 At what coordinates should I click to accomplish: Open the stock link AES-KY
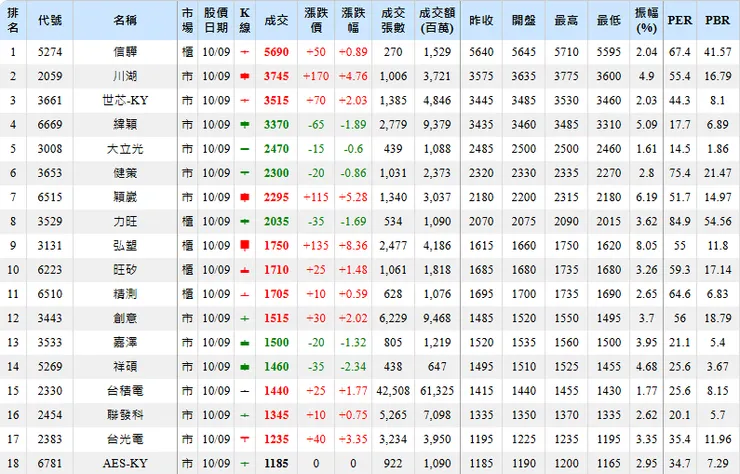tap(125, 464)
